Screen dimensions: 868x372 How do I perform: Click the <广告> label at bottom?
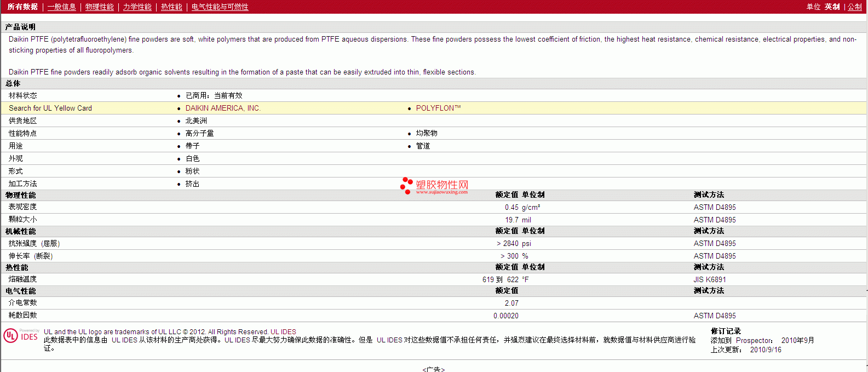[x=434, y=369]
